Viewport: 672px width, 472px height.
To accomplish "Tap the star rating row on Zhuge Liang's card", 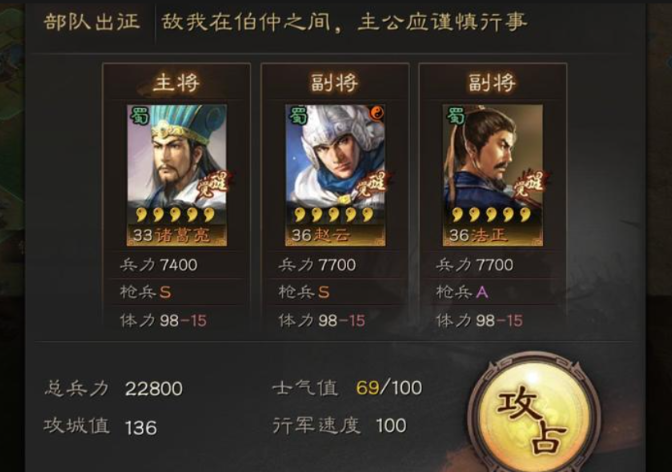I will (x=175, y=214).
